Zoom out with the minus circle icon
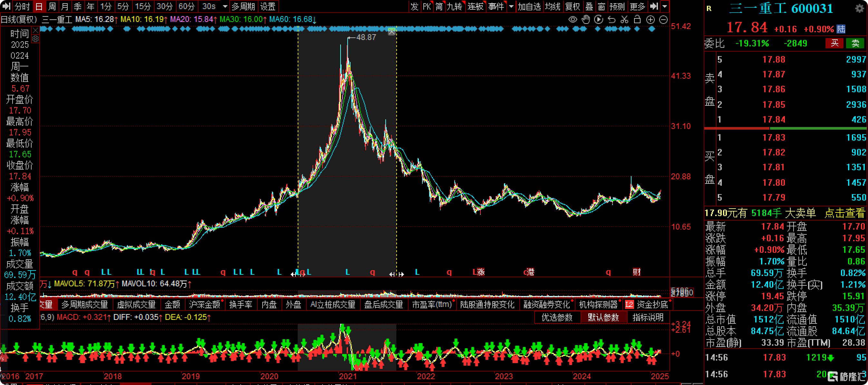Screen dimensions: 868x385 pos(663,20)
